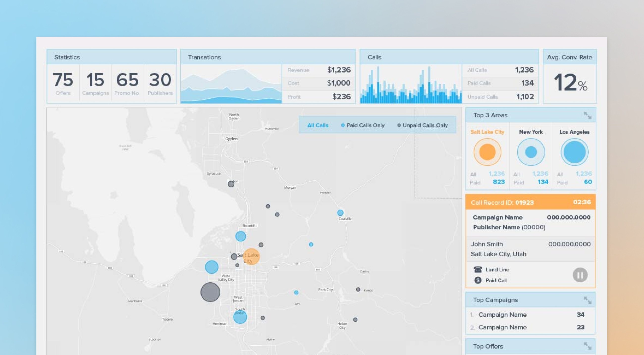This screenshot has height=355, width=644.
Task: Click the Salt Lake City paid count 823
Action: pos(499,182)
